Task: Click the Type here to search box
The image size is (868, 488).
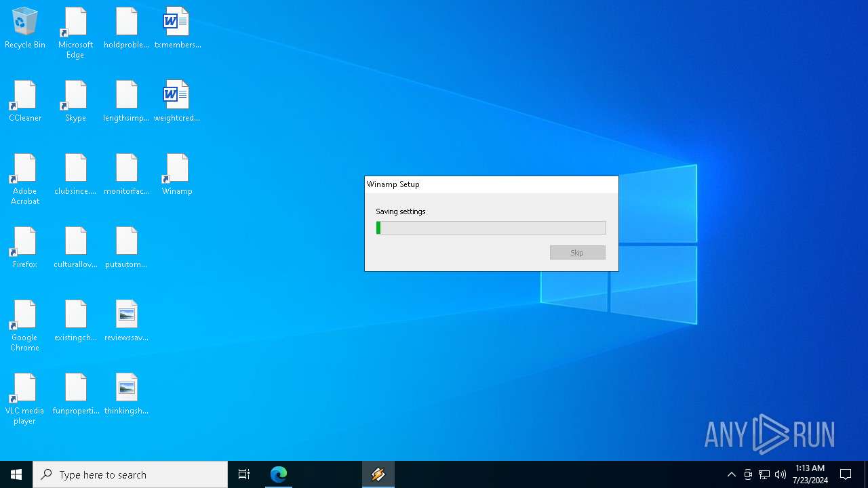Action: click(130, 474)
